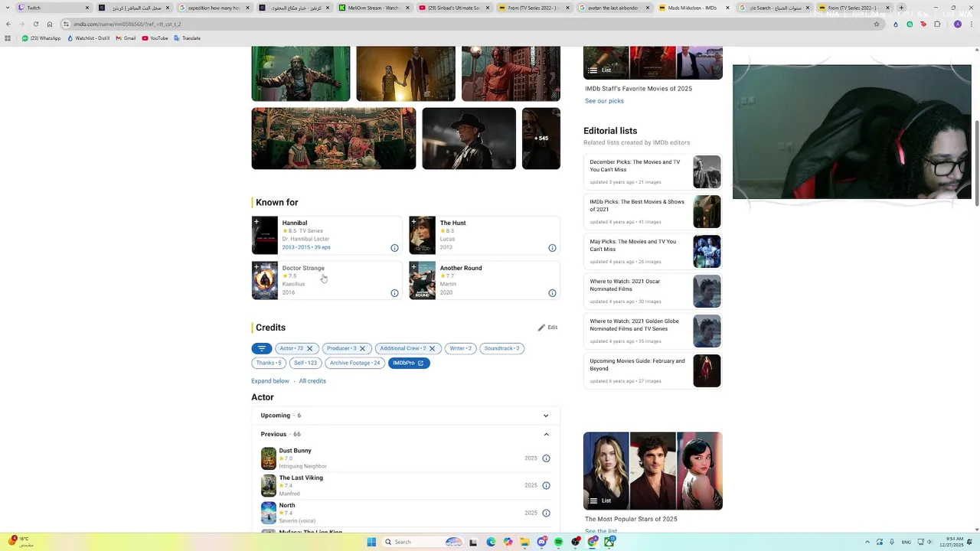Open new browser tab plus button
This screenshot has width=980, height=551.
[x=901, y=8]
